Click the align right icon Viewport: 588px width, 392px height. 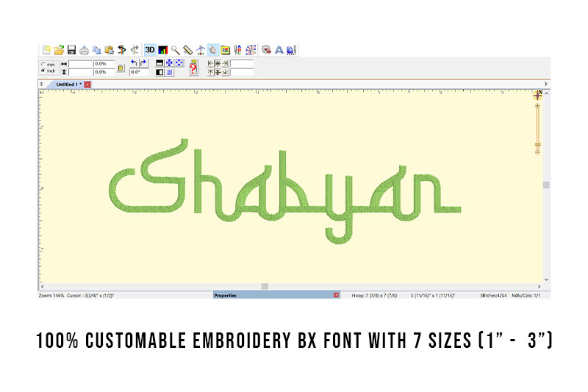point(225,63)
